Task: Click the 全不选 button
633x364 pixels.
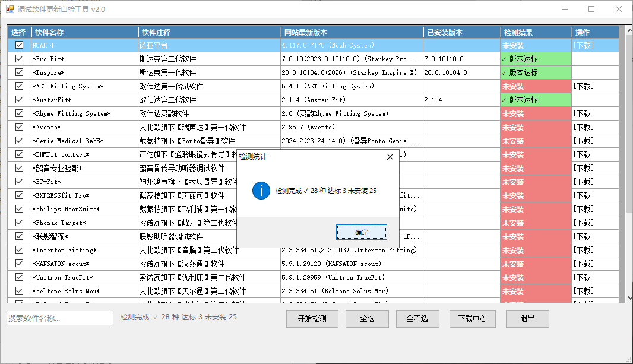Action: point(417,319)
